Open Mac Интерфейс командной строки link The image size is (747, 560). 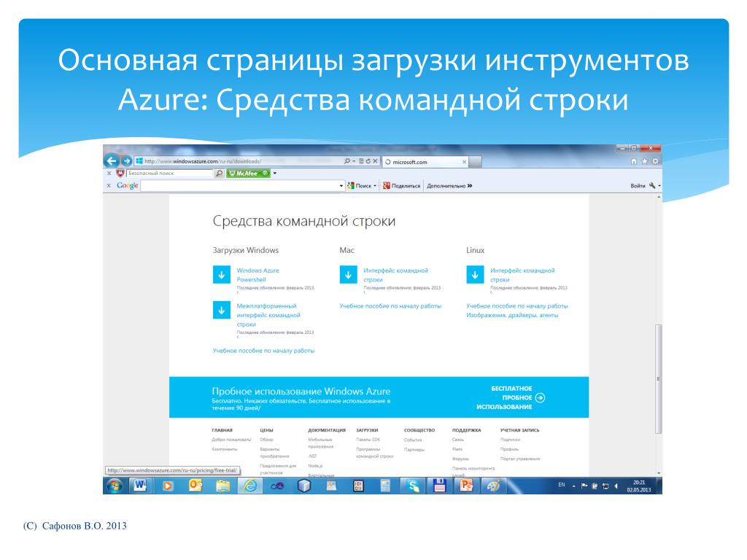click(395, 275)
